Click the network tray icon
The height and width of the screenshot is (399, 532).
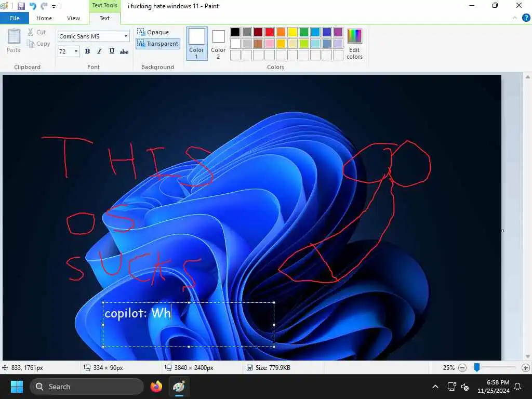[451, 387]
